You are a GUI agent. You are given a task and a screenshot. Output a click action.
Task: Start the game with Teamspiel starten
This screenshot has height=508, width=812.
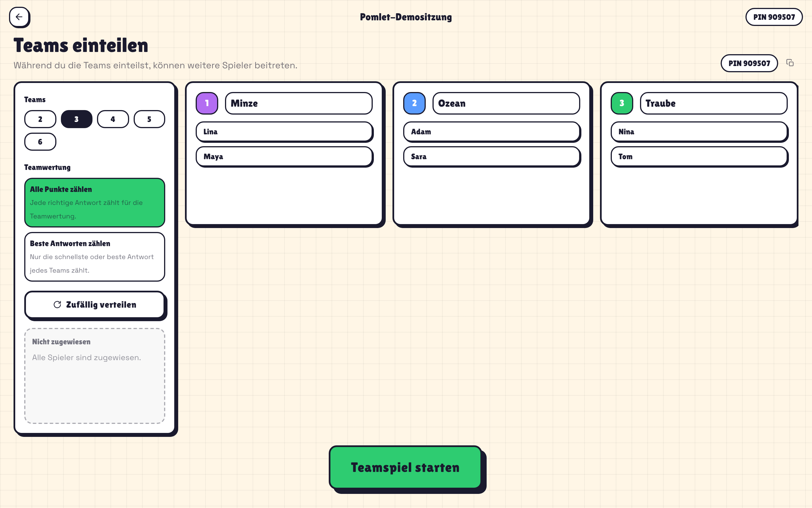405,467
